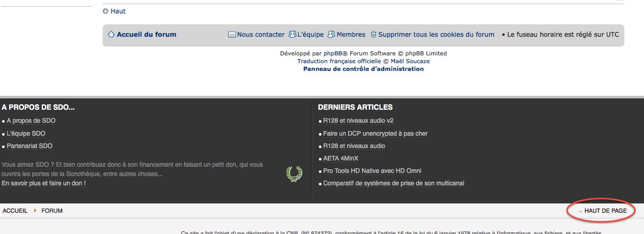Read article R128 et niveaux audio v2
This screenshot has height=234, width=644.
(x=358, y=121)
